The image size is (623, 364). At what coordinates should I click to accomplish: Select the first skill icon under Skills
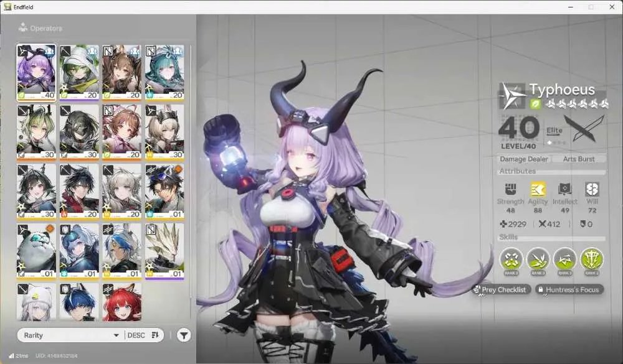click(x=511, y=259)
